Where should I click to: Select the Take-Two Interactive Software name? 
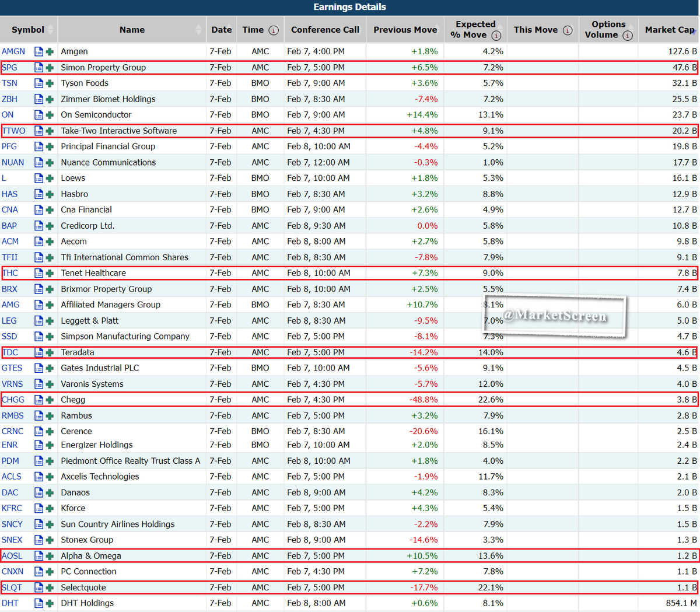[x=119, y=131]
